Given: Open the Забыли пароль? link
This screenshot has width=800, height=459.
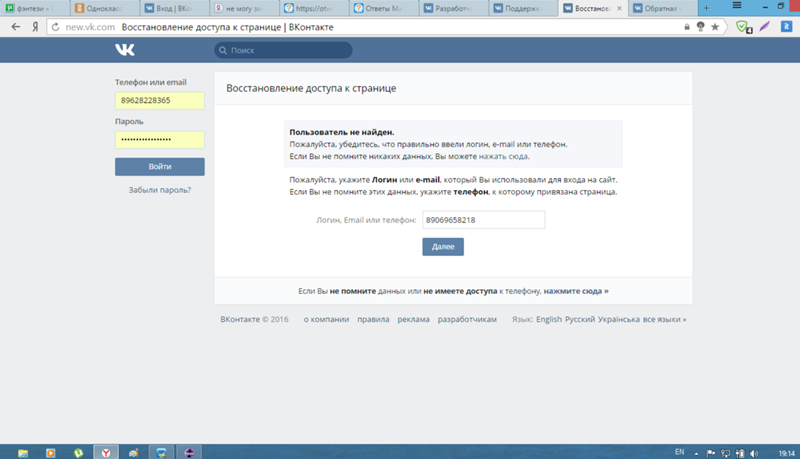Looking at the screenshot, I should pyautogui.click(x=160, y=190).
